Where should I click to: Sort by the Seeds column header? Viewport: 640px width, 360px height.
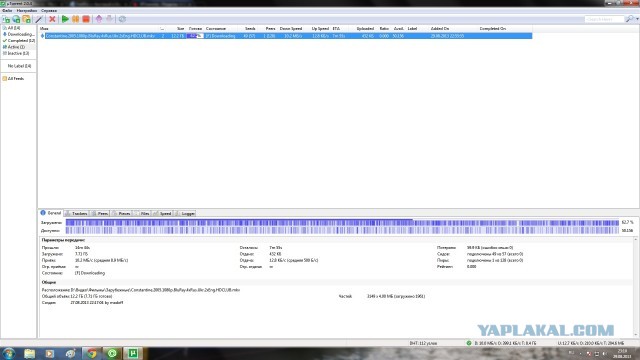point(250,29)
